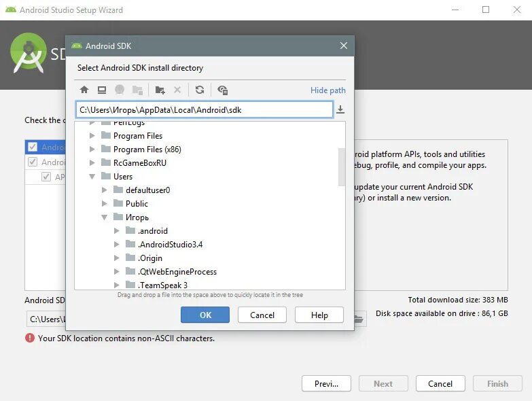
Task: Click the Android Studio logo in wizard header
Action: (29, 53)
